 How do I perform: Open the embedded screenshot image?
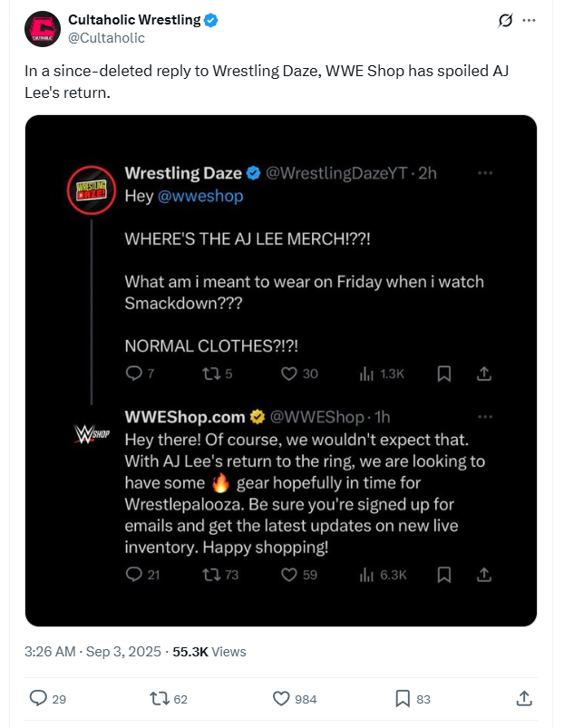coord(281,370)
